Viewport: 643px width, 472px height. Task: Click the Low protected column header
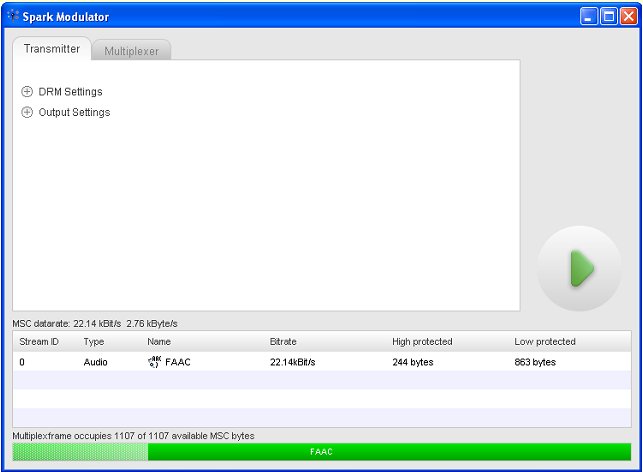click(x=545, y=342)
